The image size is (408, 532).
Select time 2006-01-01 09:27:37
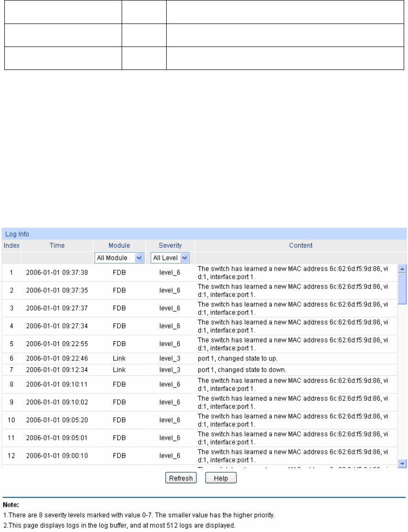coord(57,308)
